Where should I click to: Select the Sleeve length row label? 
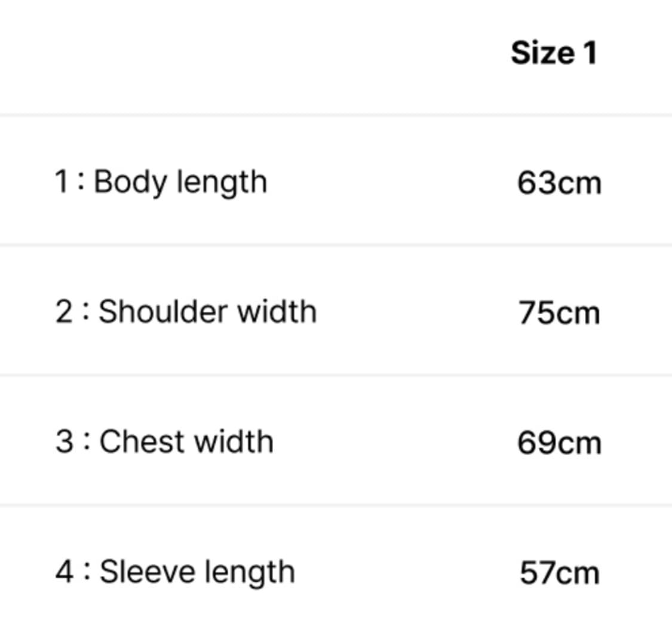tap(197, 572)
